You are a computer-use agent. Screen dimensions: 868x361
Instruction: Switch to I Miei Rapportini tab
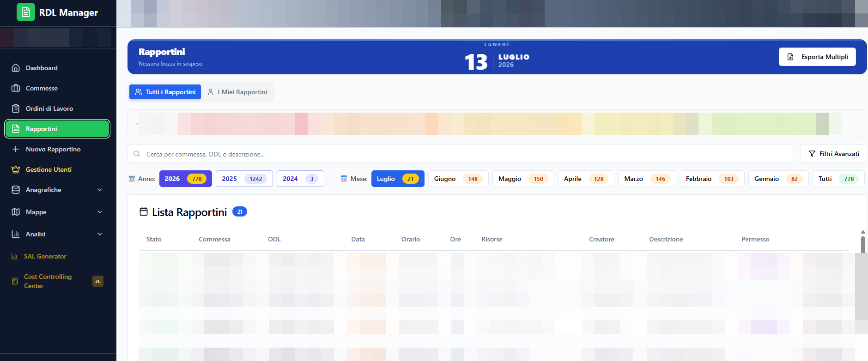237,92
